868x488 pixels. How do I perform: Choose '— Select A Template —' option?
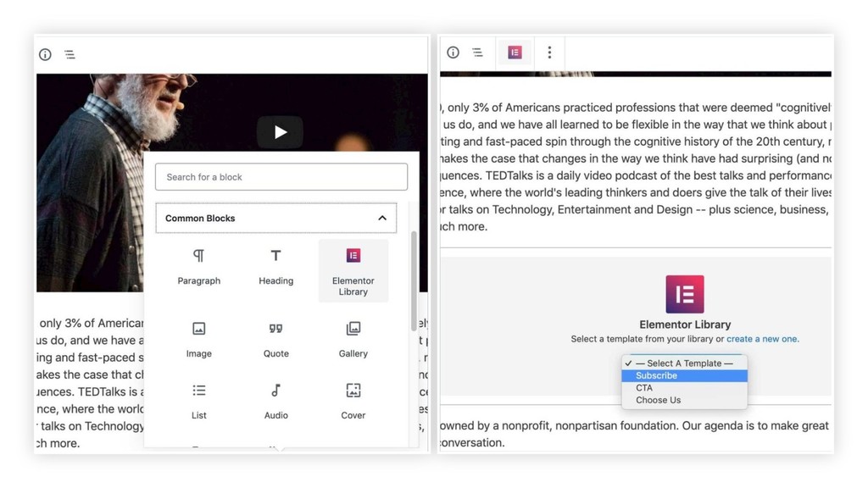(684, 363)
